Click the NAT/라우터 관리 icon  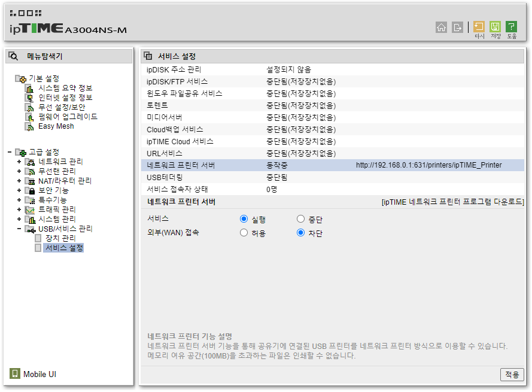(x=30, y=181)
